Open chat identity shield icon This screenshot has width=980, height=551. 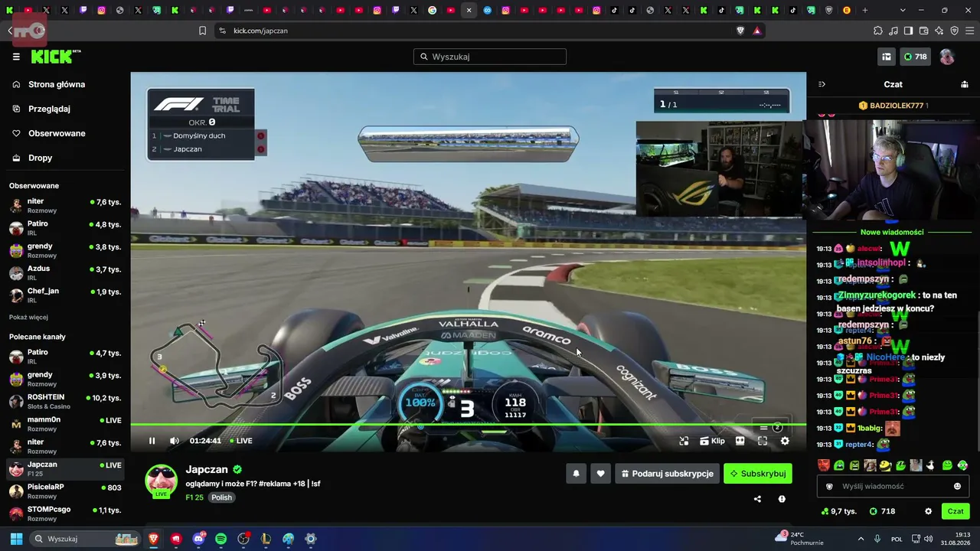[x=829, y=486]
